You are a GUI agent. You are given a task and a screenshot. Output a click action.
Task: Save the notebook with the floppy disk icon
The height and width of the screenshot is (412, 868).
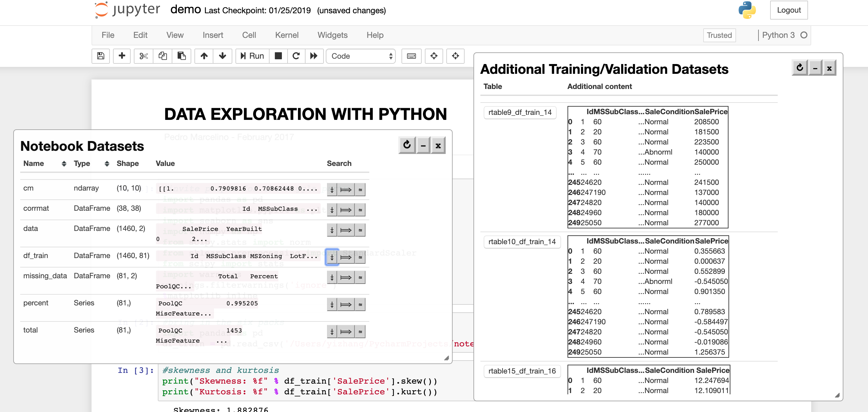click(x=100, y=56)
